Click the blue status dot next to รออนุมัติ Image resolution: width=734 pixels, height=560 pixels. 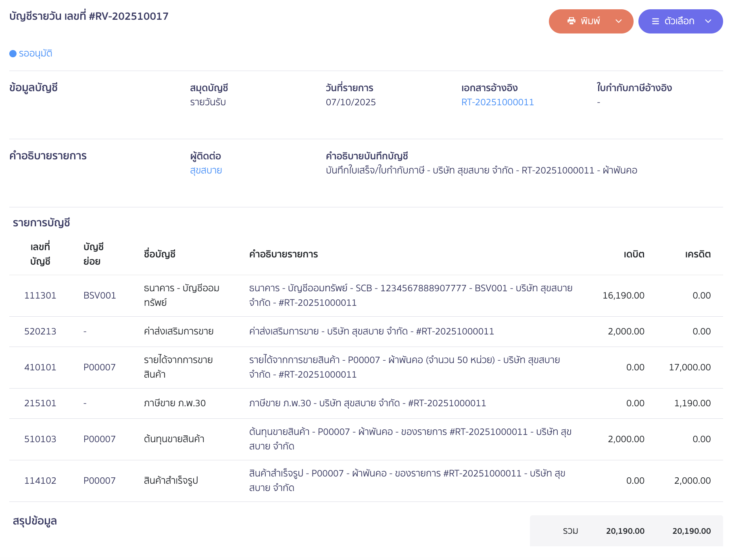[12, 53]
